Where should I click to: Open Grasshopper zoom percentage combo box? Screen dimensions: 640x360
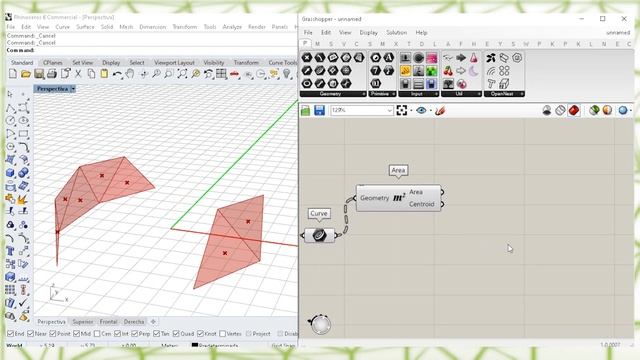[362, 110]
